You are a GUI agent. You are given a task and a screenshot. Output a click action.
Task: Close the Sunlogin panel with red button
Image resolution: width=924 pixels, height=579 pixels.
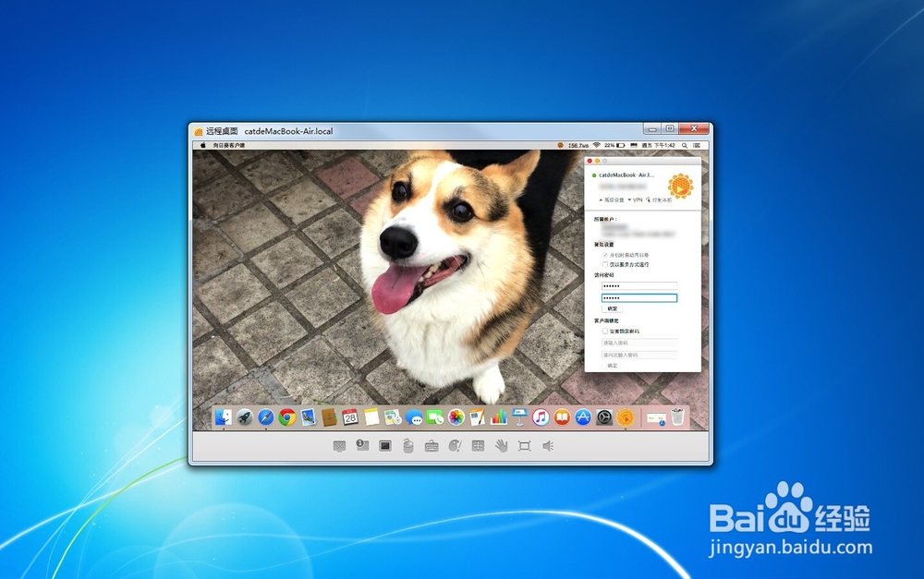(x=590, y=161)
